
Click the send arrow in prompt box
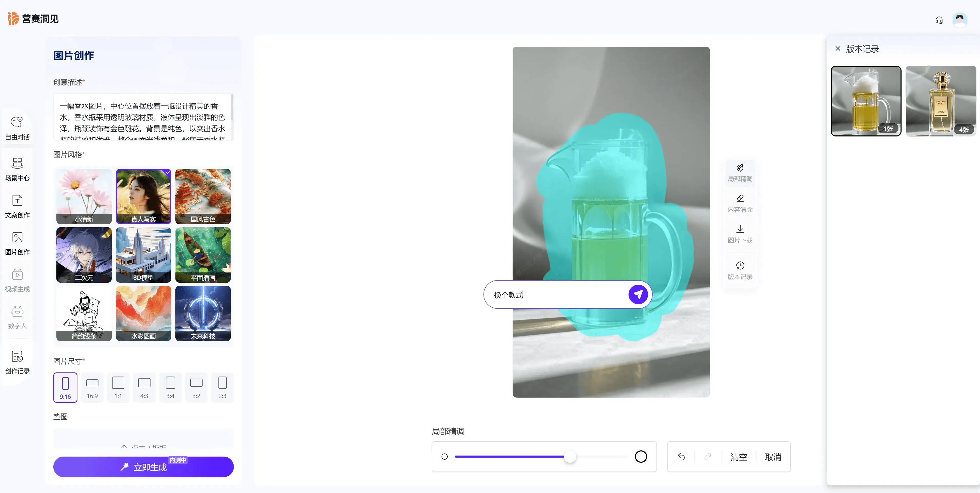[x=638, y=294]
